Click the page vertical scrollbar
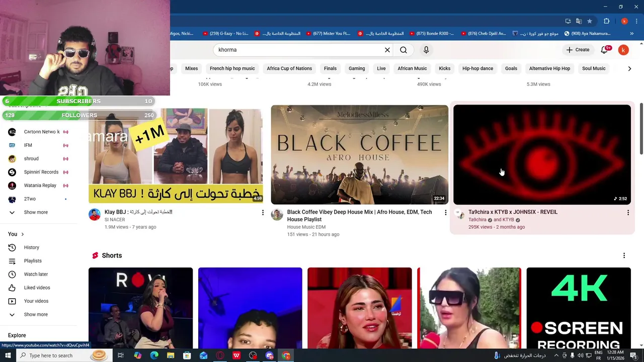The height and width of the screenshot is (362, 644). point(641,129)
